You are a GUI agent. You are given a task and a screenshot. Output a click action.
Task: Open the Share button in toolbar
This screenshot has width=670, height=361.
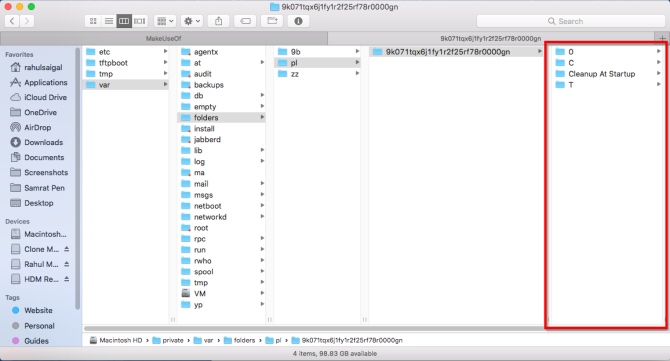point(218,21)
